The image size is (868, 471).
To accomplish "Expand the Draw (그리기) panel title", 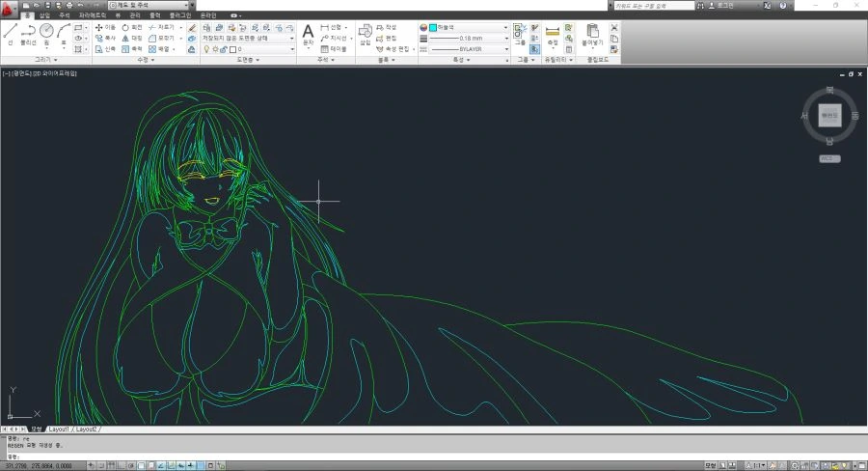I will pyautogui.click(x=46, y=59).
